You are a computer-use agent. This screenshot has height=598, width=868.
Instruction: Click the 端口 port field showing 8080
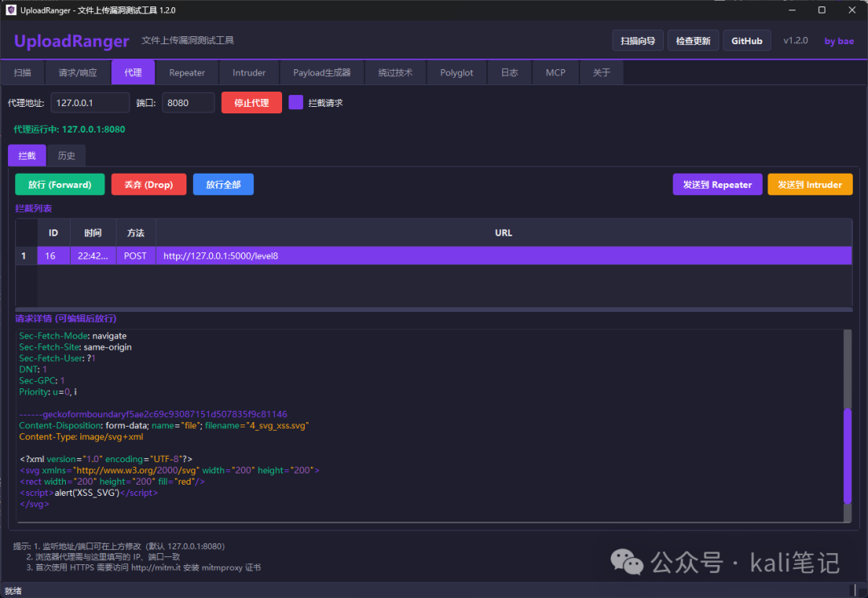188,102
